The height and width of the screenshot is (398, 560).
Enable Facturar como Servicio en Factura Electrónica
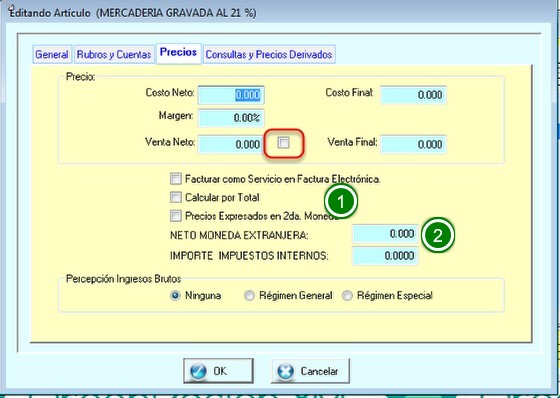176,179
